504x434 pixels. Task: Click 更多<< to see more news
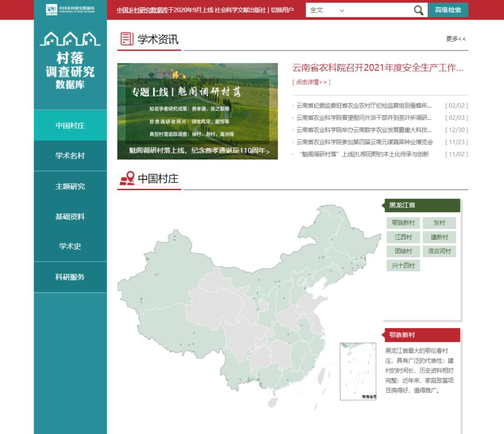point(456,39)
